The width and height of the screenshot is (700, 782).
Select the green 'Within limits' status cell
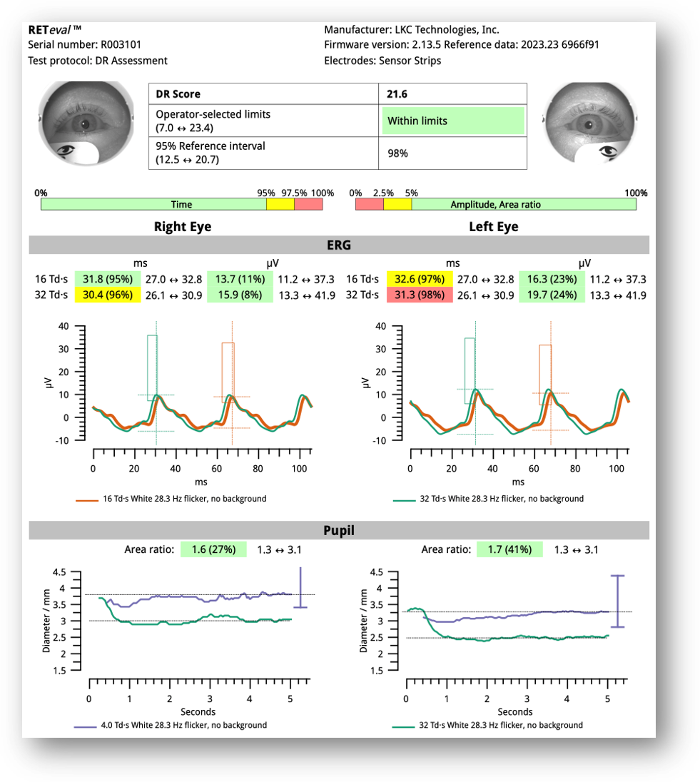453,121
